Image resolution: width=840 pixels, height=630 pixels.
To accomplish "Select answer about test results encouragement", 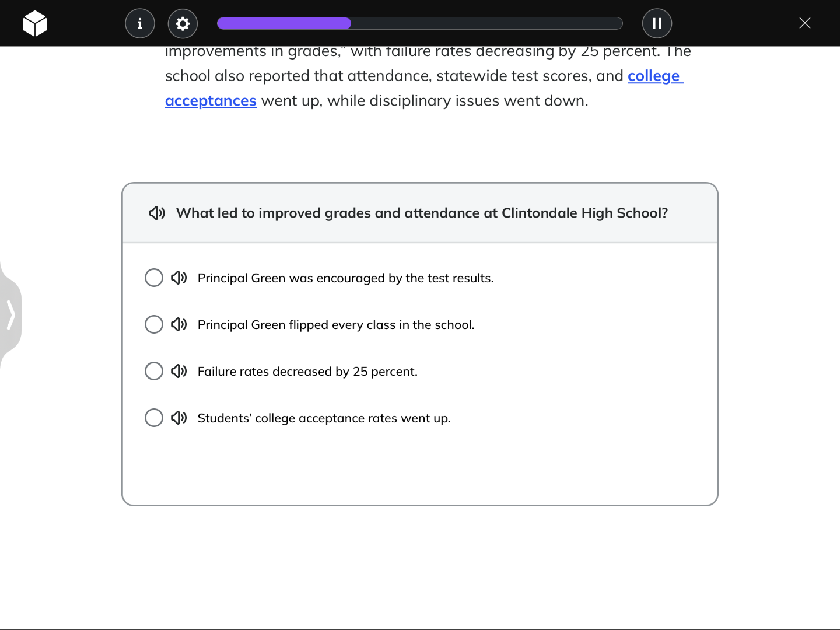I will [x=153, y=278].
